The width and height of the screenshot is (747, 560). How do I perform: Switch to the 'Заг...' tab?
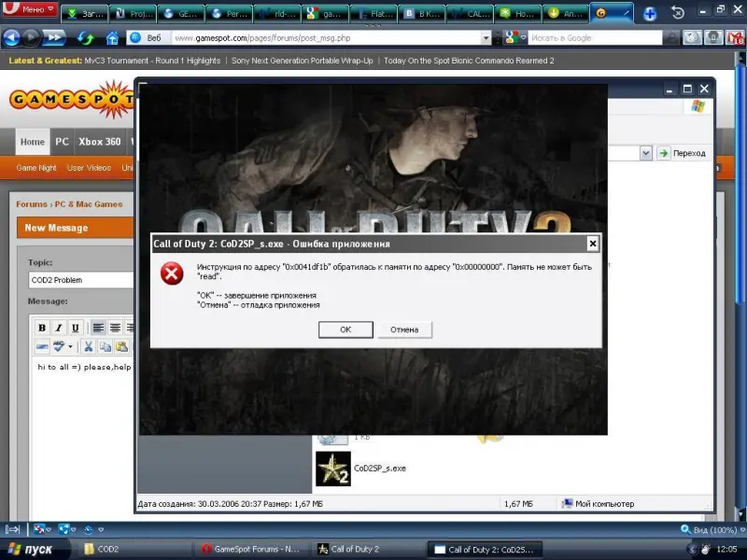coord(85,14)
